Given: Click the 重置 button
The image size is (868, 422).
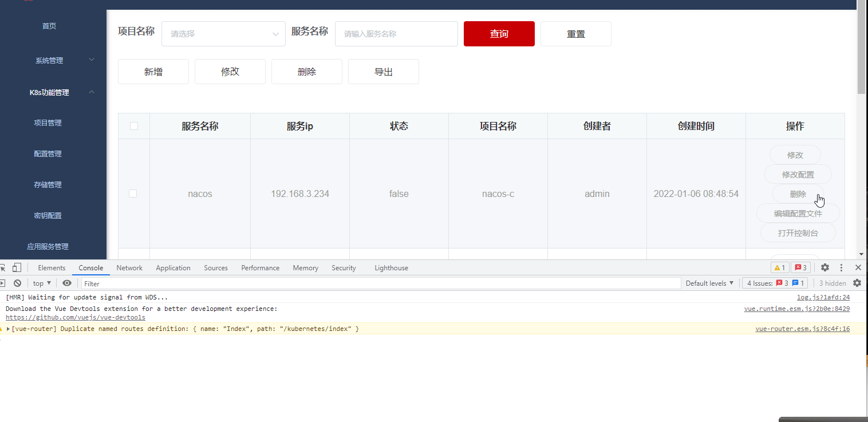Looking at the screenshot, I should [576, 34].
